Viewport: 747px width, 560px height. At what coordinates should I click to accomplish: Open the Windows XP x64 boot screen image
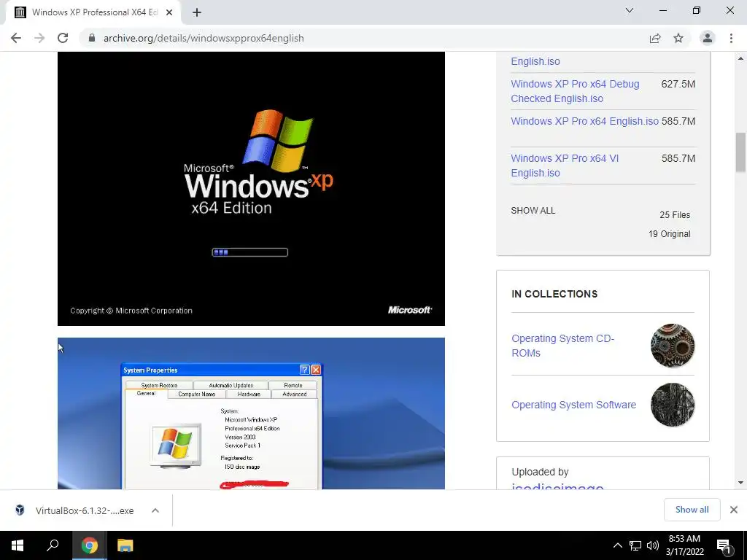point(251,189)
